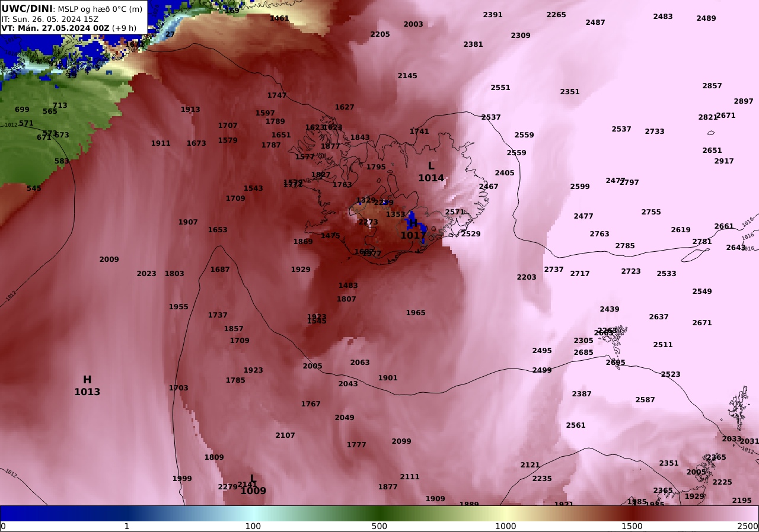Image resolution: width=759 pixels, height=532 pixels.
Task: Click the height value 2489
Action: pos(706,18)
